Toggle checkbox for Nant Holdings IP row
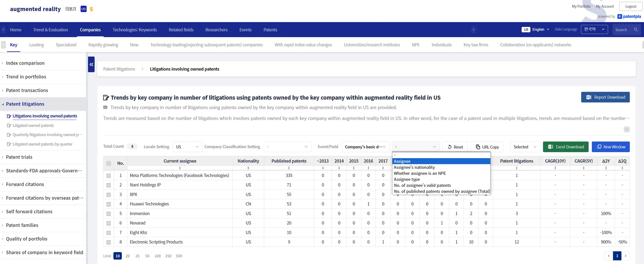The height and width of the screenshot is (264, 644). click(x=108, y=185)
